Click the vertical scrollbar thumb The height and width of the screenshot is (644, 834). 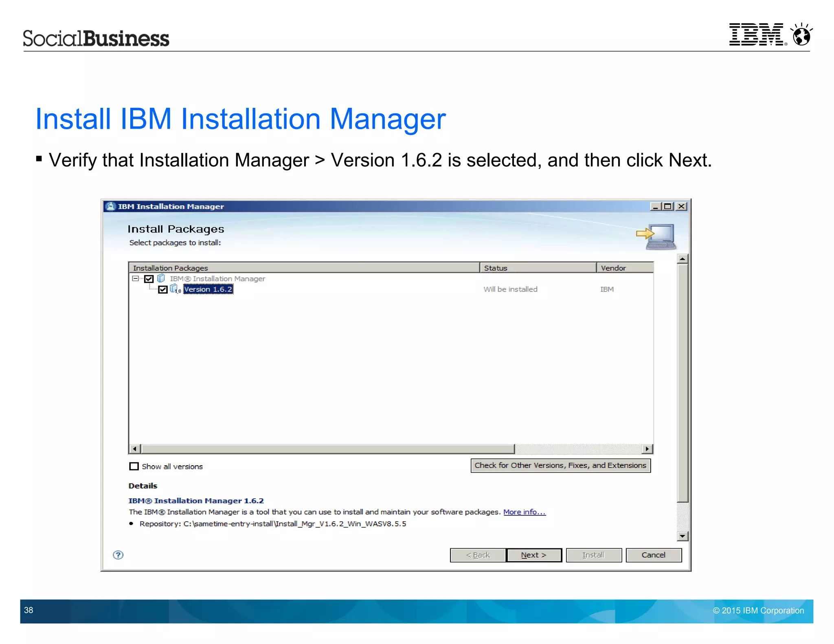(683, 383)
